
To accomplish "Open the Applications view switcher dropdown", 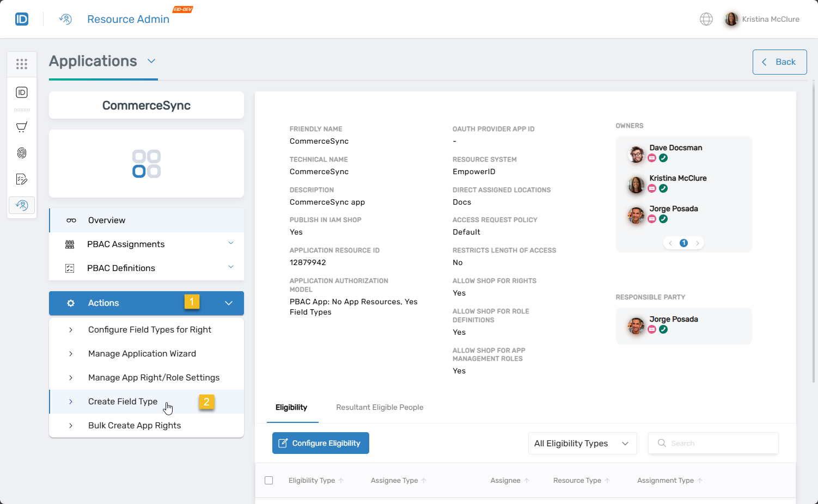I will coord(151,61).
